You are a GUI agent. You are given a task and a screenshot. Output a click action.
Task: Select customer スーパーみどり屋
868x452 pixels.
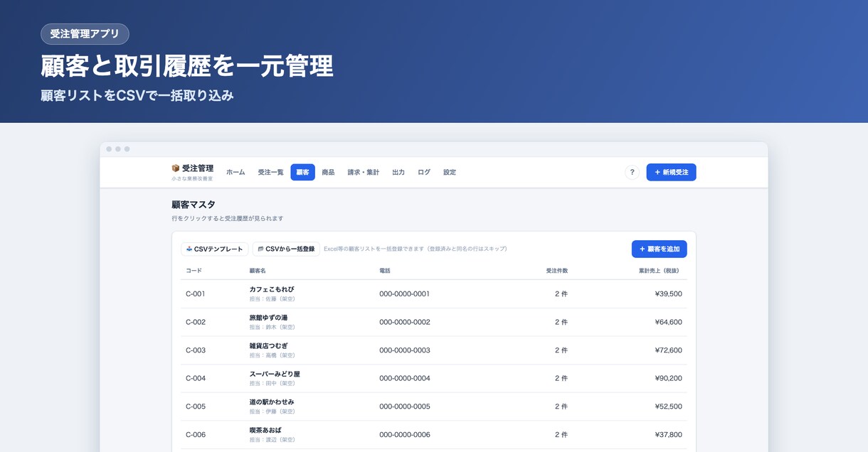(x=275, y=374)
